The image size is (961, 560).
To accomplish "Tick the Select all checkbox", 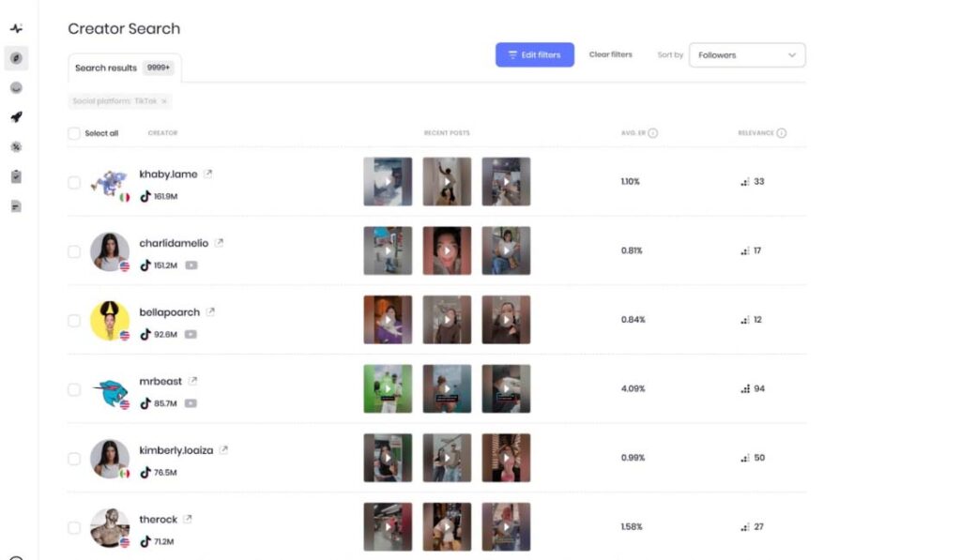I will 74,133.
